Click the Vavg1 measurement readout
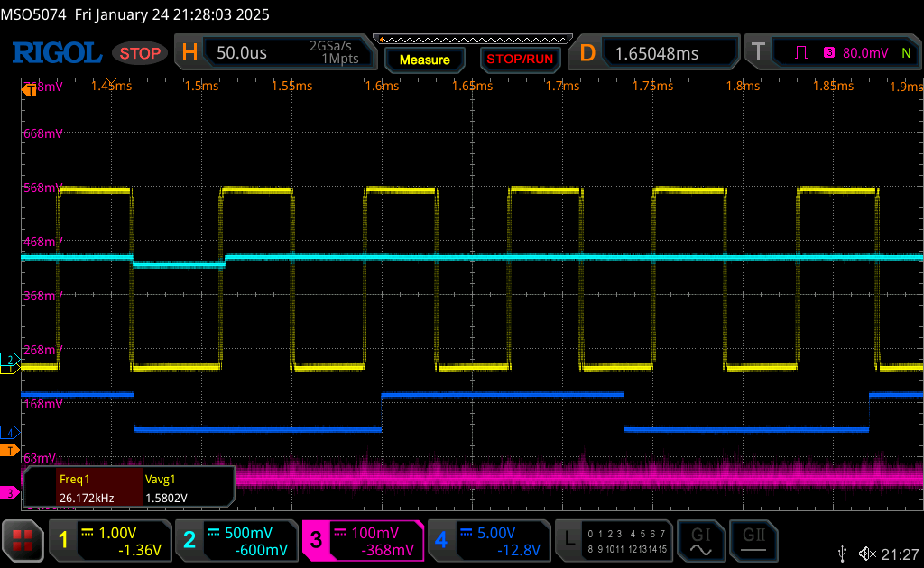Image resolution: width=924 pixels, height=568 pixels. coord(185,489)
